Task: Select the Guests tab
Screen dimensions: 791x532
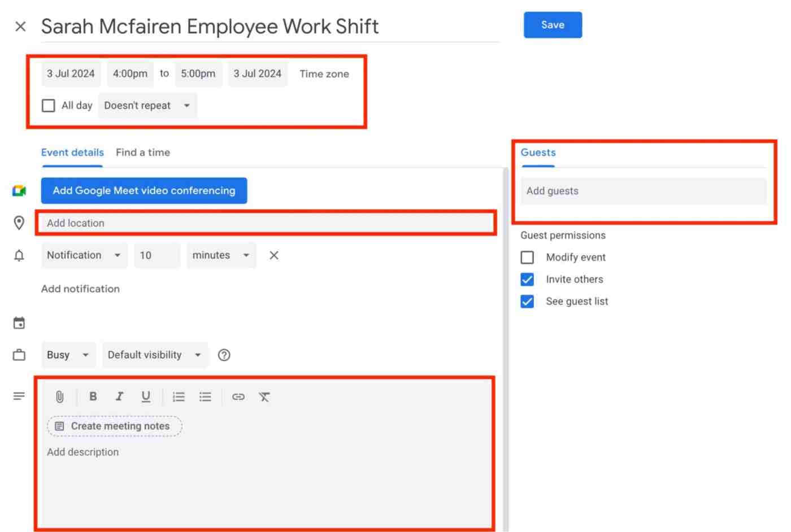Action: tap(537, 152)
